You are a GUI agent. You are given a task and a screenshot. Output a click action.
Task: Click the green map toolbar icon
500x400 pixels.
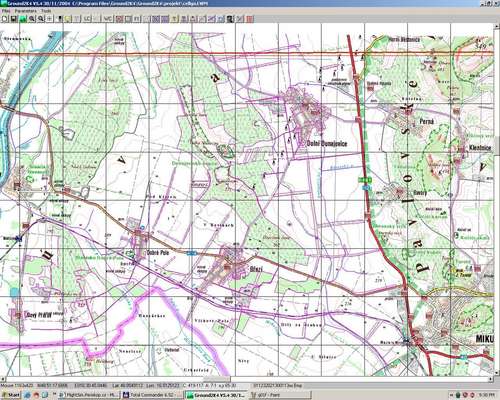[x=23, y=19]
